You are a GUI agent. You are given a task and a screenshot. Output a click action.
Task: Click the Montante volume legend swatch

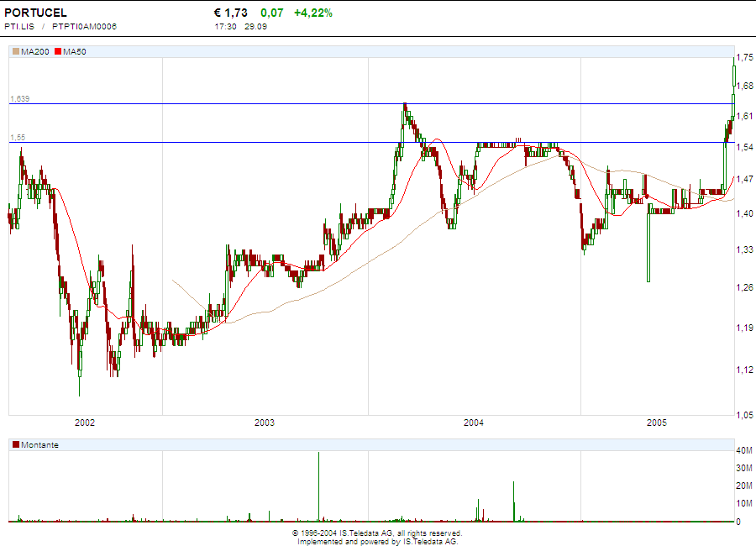point(16,444)
